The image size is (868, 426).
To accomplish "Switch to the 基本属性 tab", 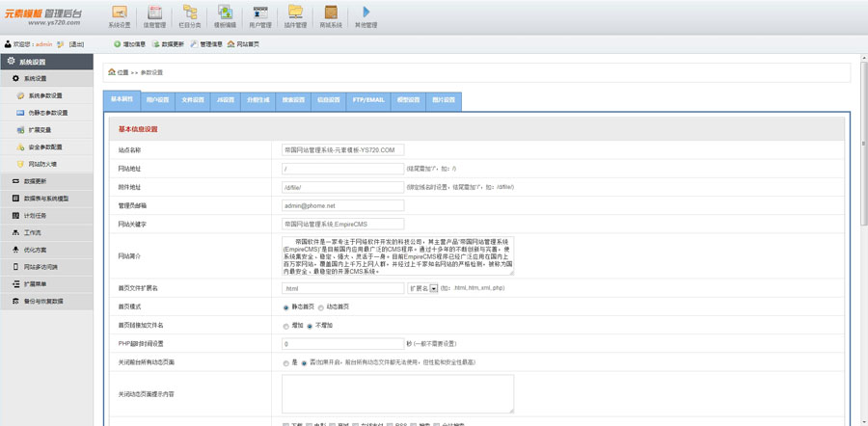I will pyautogui.click(x=122, y=100).
